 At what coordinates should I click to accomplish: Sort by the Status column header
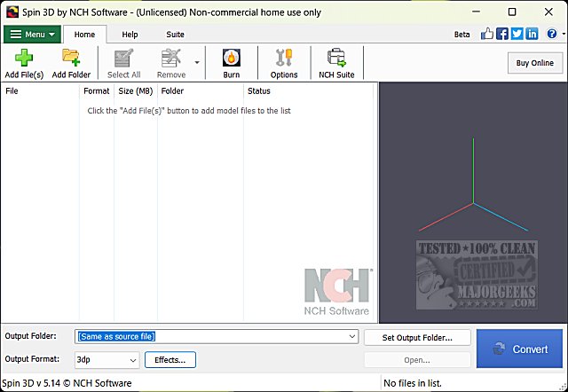pyautogui.click(x=308, y=90)
